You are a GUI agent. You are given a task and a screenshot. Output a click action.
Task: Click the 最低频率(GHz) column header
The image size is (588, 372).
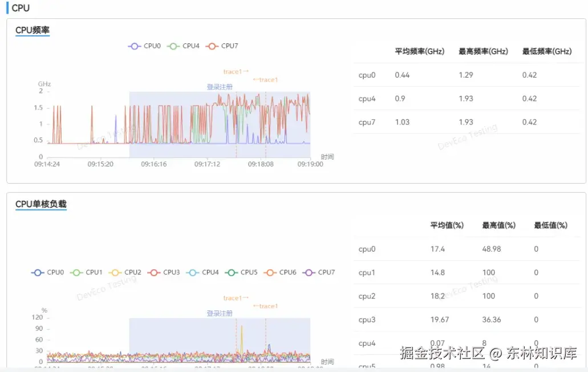(547, 51)
